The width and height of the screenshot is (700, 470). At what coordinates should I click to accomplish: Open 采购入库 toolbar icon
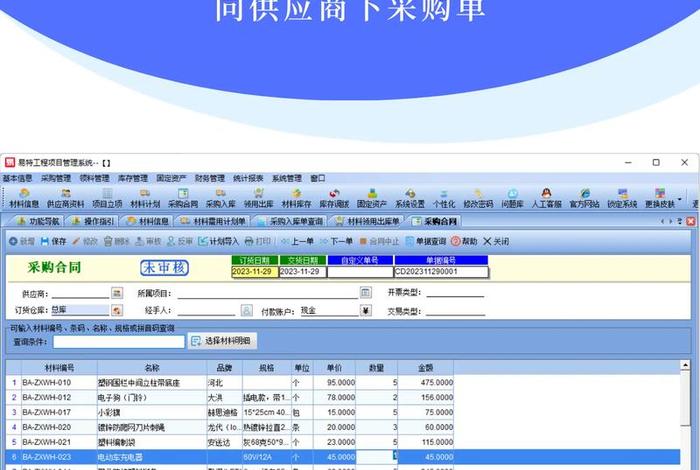point(221,198)
